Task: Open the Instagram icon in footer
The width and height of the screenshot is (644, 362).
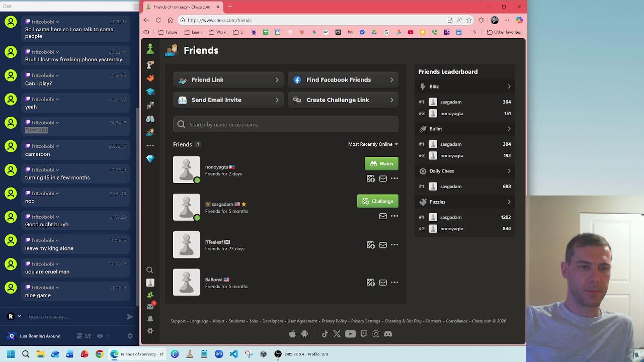Action: (x=376, y=334)
